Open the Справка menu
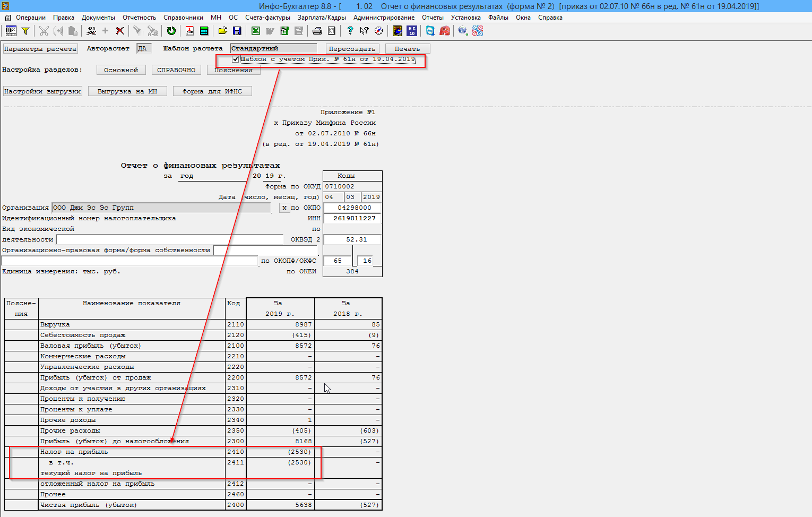Image resolution: width=812 pixels, height=517 pixels. point(550,18)
